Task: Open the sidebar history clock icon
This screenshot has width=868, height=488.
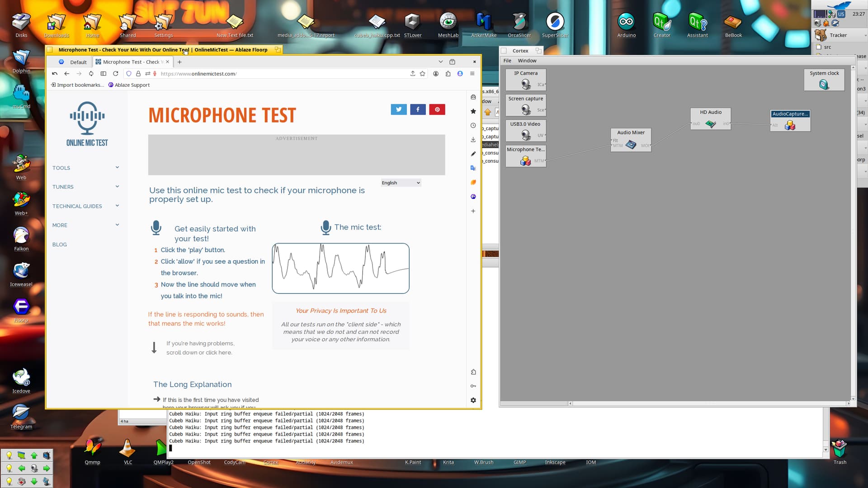Action: pos(473,126)
